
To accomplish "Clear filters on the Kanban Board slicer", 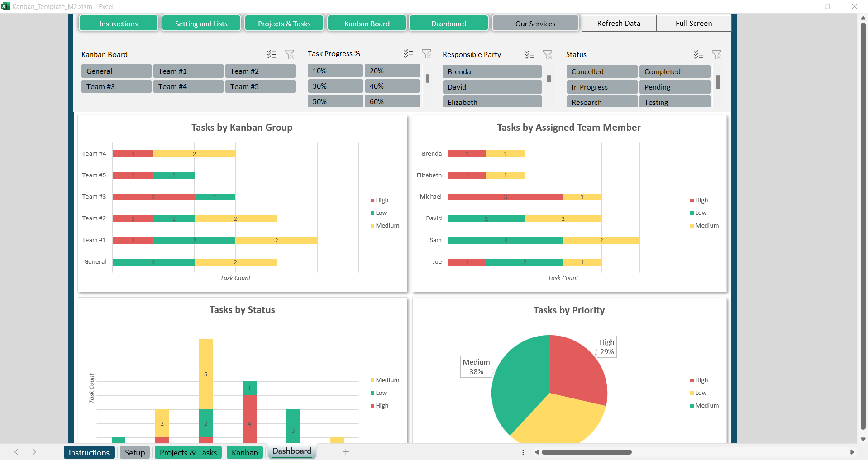I will (x=290, y=54).
